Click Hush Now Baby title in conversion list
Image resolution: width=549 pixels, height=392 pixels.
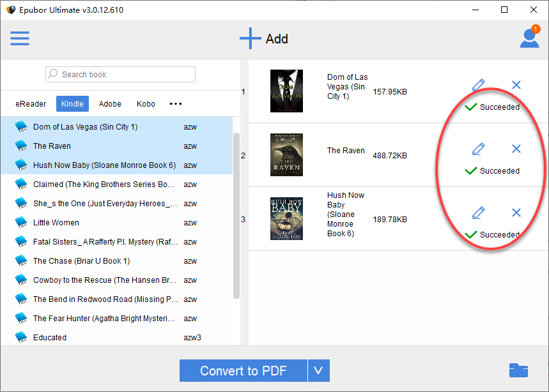pyautogui.click(x=346, y=215)
